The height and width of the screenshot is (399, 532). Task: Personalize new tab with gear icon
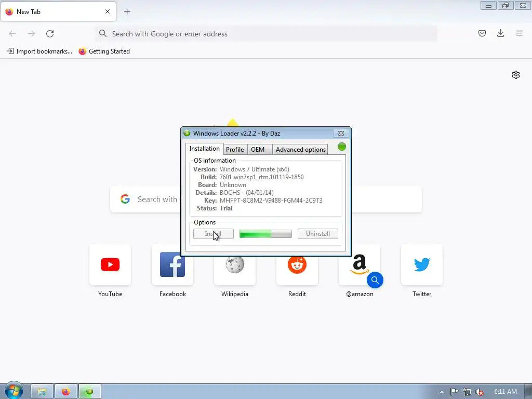click(516, 75)
